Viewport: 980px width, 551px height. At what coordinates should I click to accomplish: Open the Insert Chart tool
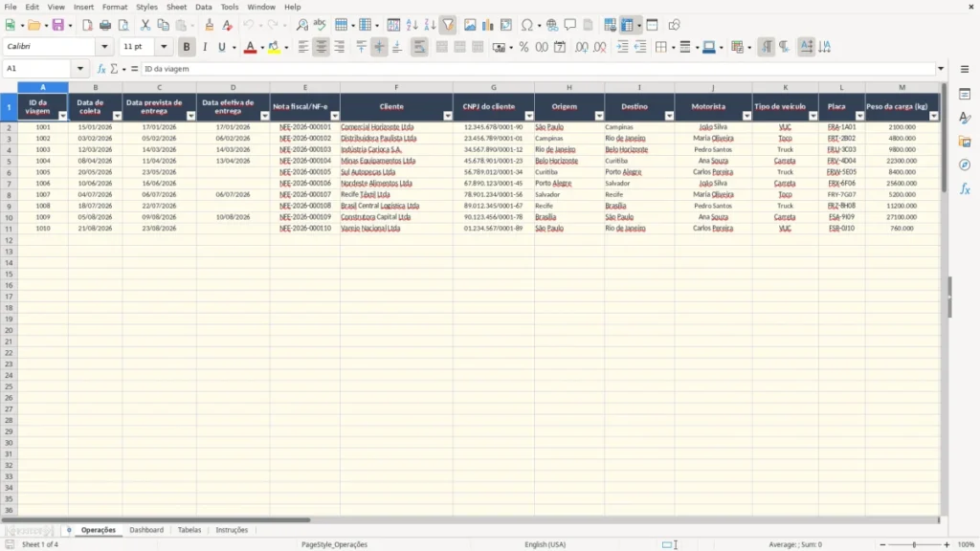pos(487,25)
